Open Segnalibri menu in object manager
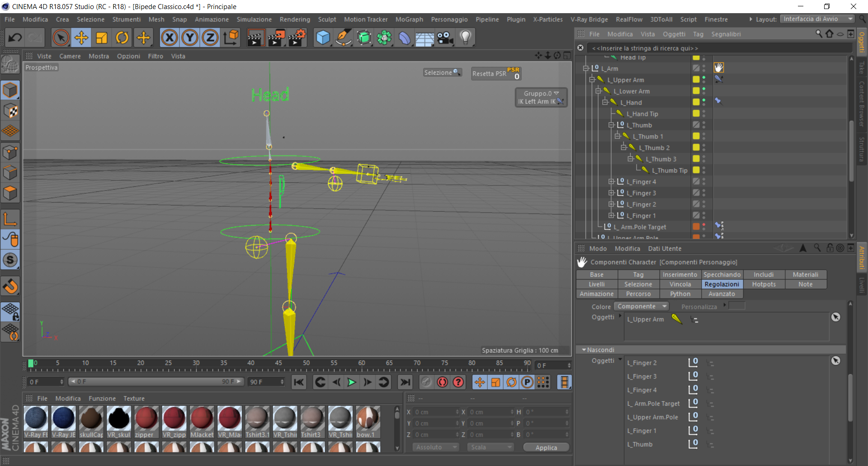 click(x=726, y=34)
